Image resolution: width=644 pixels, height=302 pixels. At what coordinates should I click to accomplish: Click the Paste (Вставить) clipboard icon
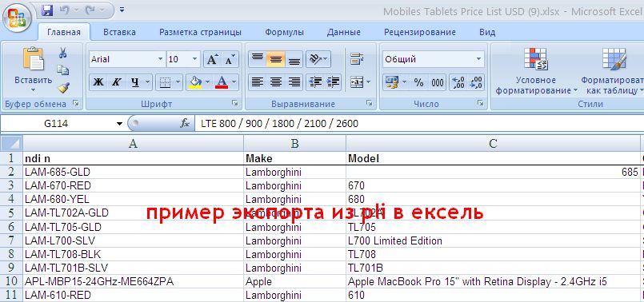pos(34,59)
